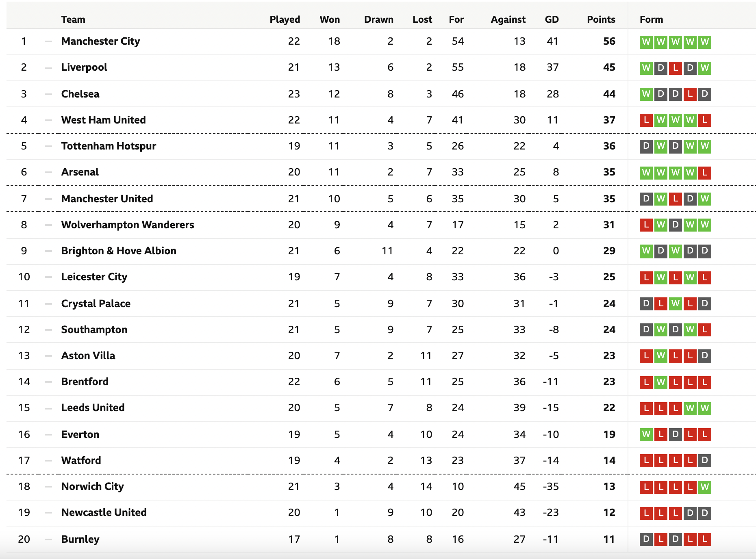
Task: Click Watford's grey D form badge
Action: pos(705,461)
